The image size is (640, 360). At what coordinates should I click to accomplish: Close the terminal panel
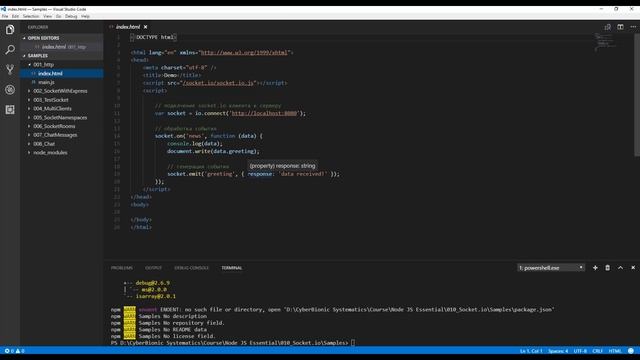click(633, 268)
